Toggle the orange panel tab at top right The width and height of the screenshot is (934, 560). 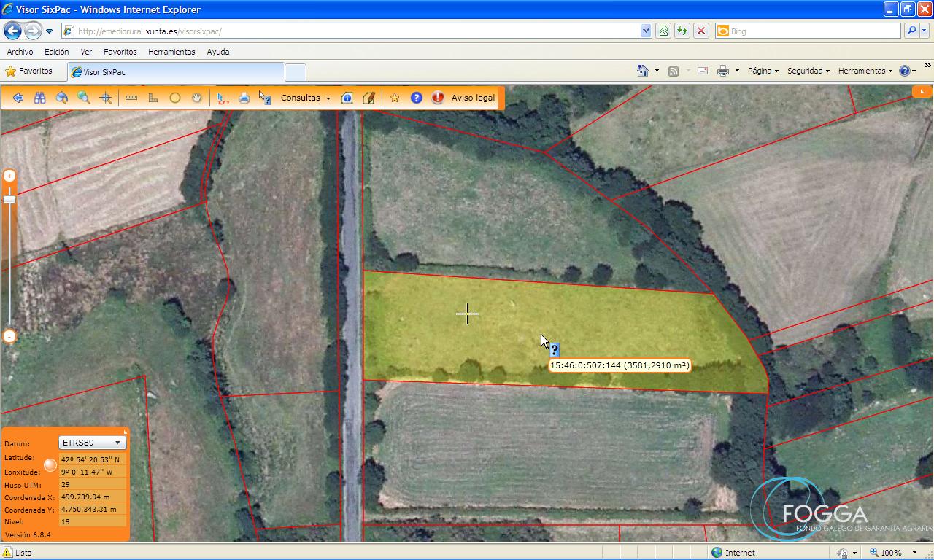[x=922, y=92]
